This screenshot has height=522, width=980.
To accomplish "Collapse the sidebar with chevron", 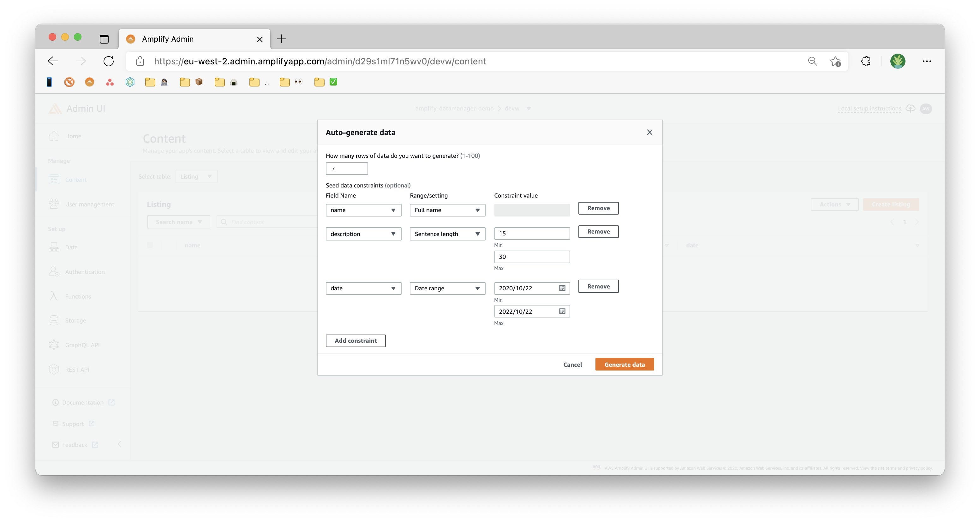I will tap(119, 444).
